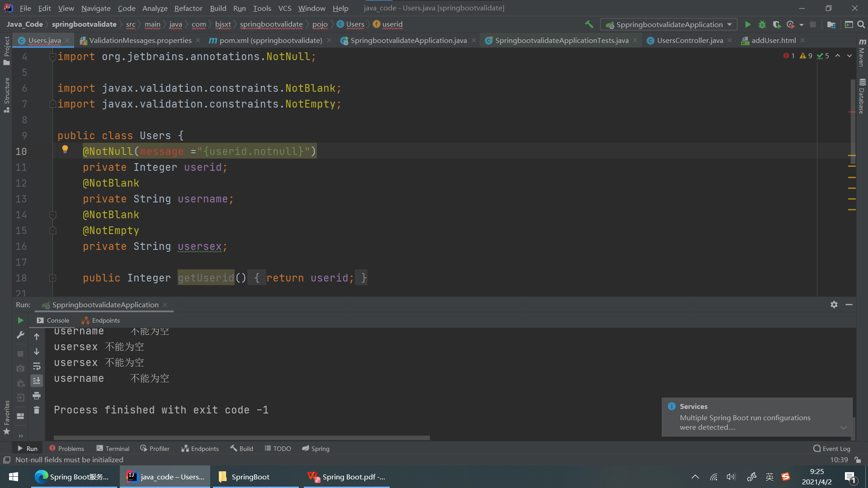Open the Windows Start menu

coord(14,477)
